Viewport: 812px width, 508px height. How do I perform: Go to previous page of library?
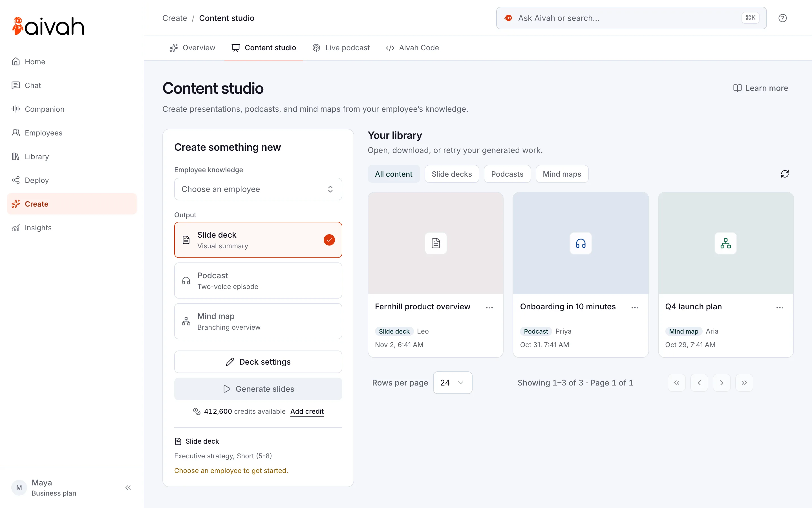coord(699,383)
